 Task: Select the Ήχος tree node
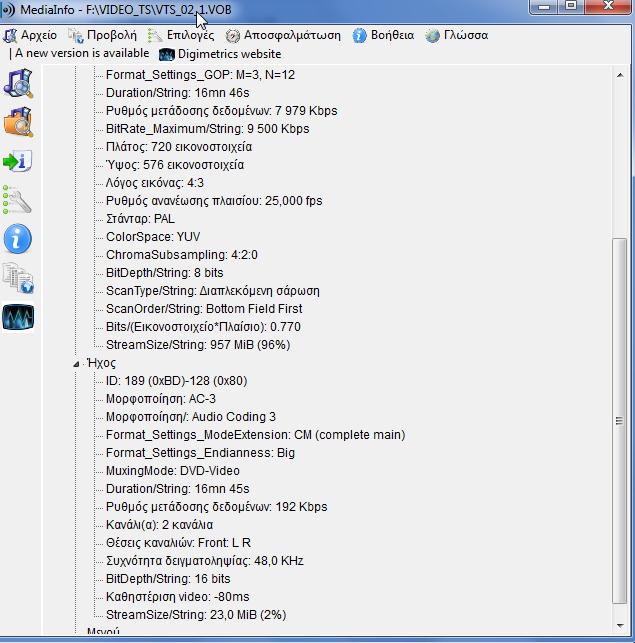pos(102,363)
